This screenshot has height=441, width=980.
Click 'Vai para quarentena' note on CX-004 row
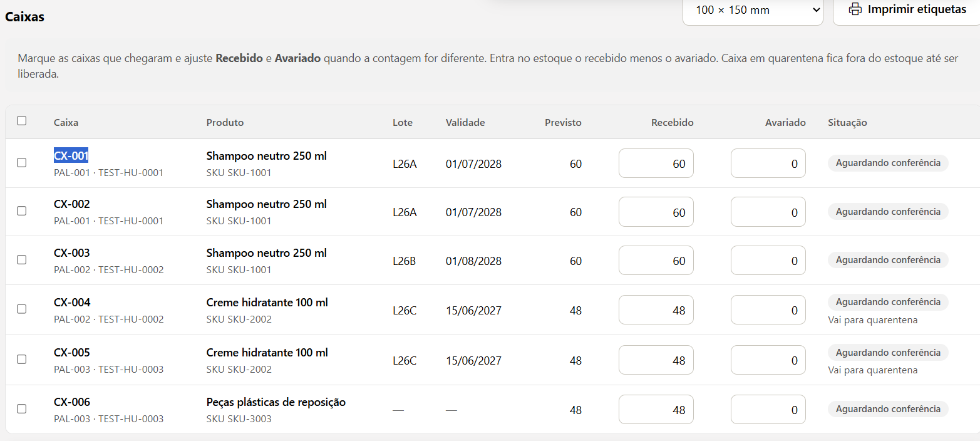(873, 320)
